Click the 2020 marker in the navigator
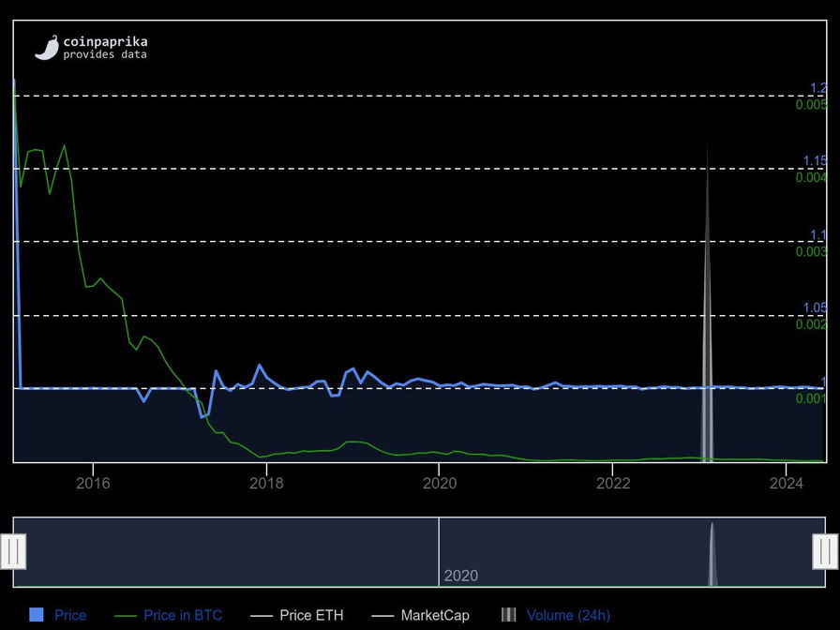 460,576
